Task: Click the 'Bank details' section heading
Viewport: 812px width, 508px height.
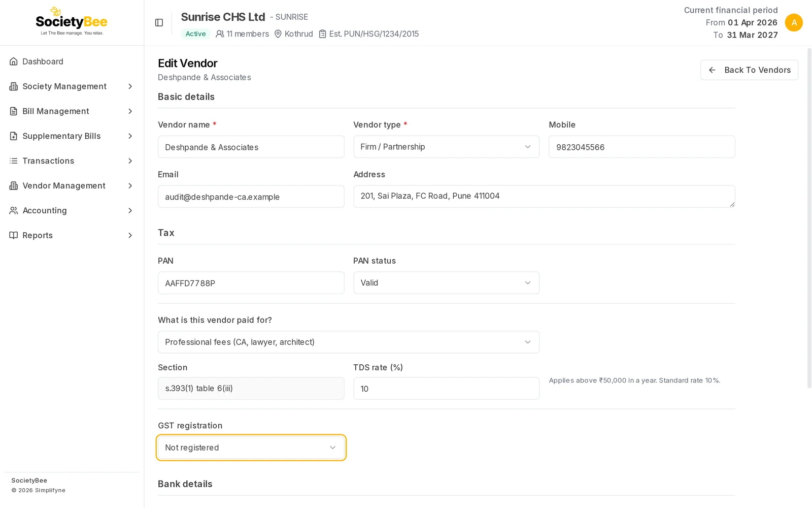Action: [x=185, y=484]
